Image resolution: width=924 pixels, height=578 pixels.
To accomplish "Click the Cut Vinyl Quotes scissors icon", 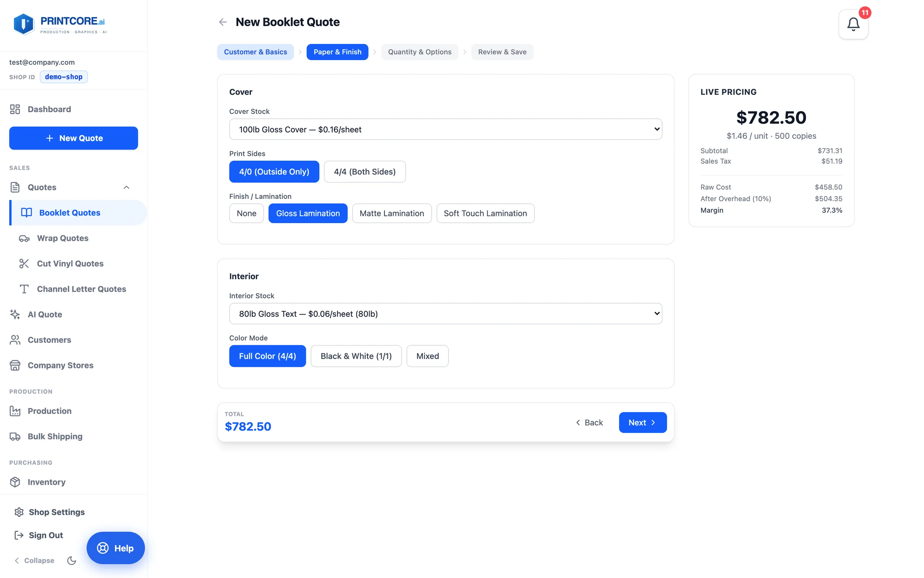I will (24, 264).
